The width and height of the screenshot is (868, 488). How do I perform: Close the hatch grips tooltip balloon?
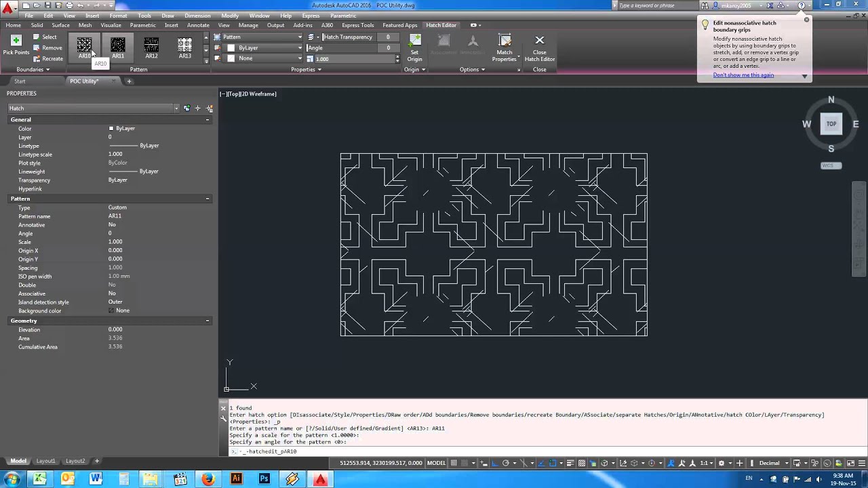pos(806,20)
